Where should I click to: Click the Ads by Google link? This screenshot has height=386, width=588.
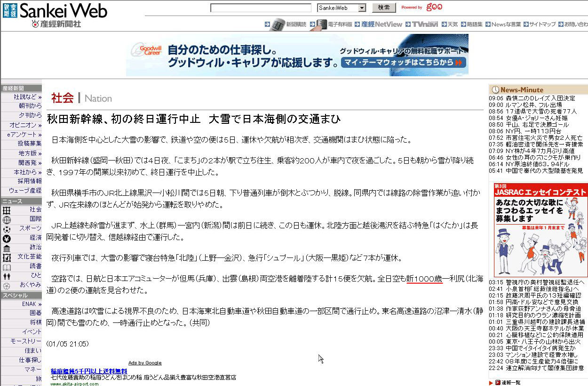(x=145, y=363)
